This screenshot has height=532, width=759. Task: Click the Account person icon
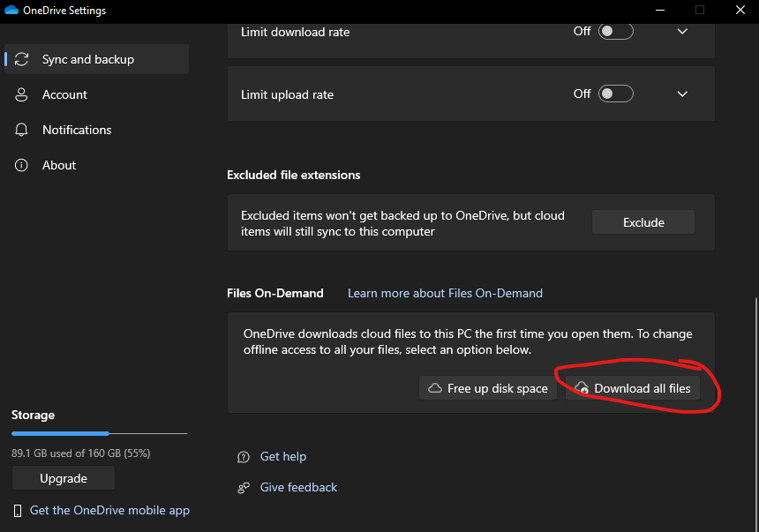click(21, 94)
